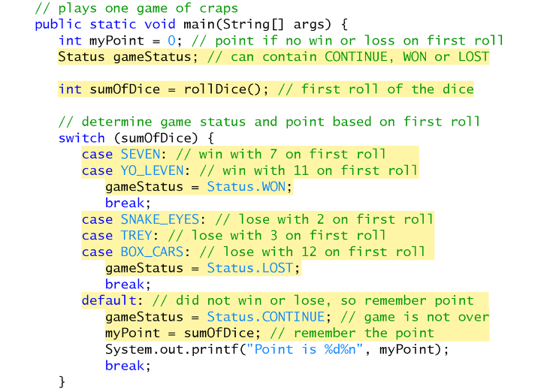Click comment "// can contain CONTINUE, WON or LOST"
This screenshot has width=544, height=392.
tap(349, 57)
